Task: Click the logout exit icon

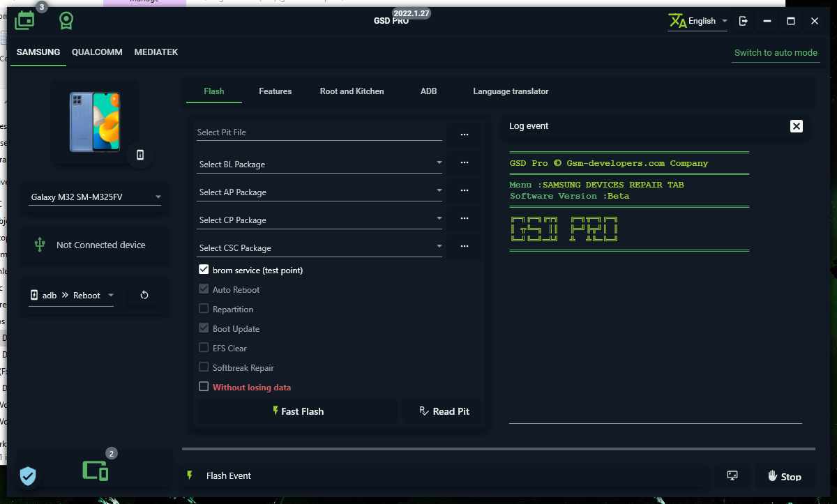Action: 744,21
